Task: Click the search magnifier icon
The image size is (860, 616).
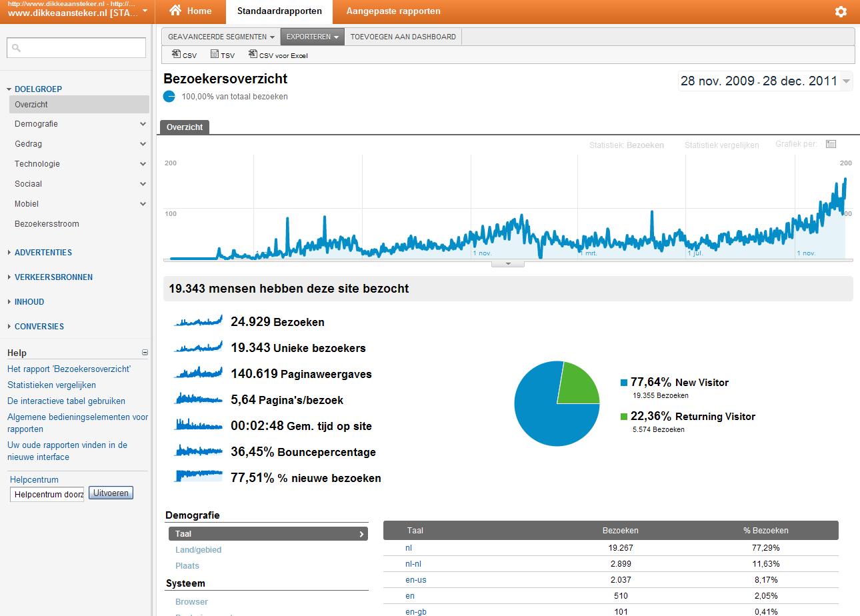Action: (17, 48)
